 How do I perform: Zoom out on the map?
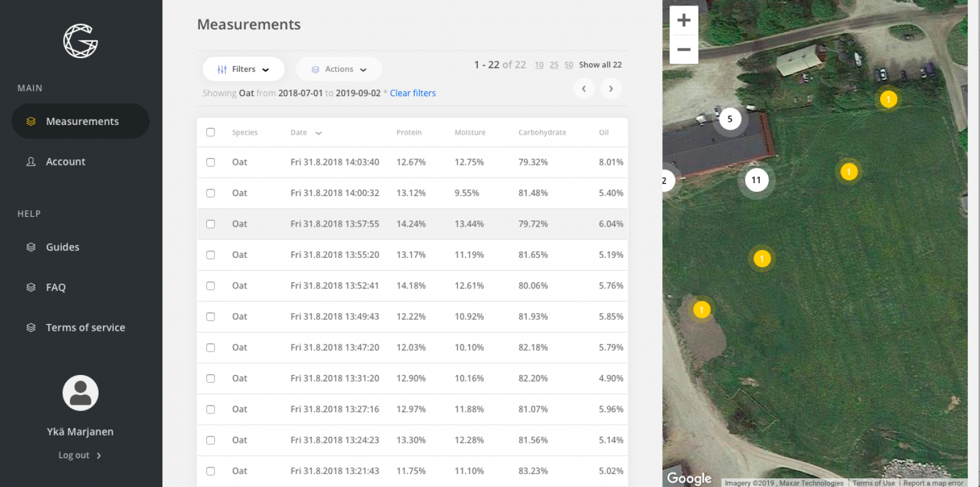click(x=684, y=50)
